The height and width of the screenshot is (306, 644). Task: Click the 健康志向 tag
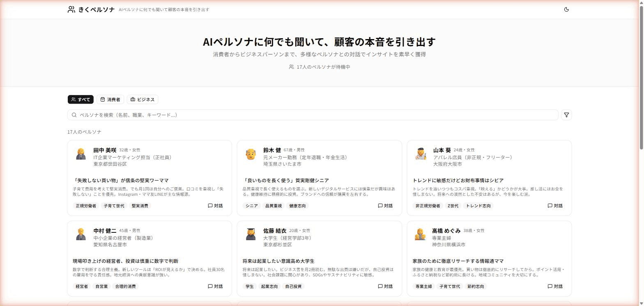297,206
